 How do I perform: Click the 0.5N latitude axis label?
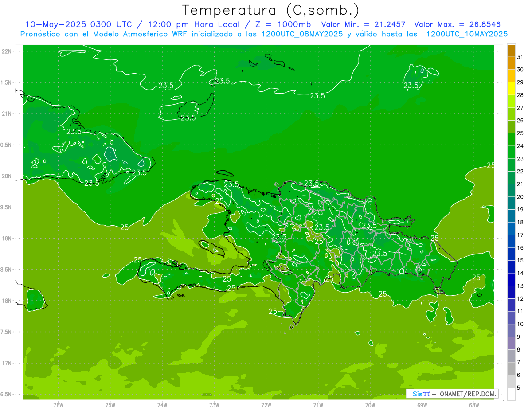pyautogui.click(x=7, y=145)
